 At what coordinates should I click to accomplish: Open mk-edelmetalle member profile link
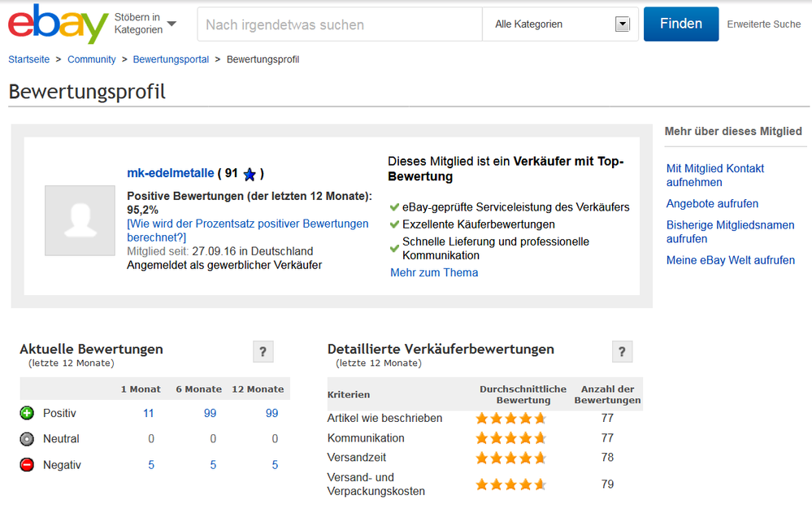pyautogui.click(x=171, y=173)
